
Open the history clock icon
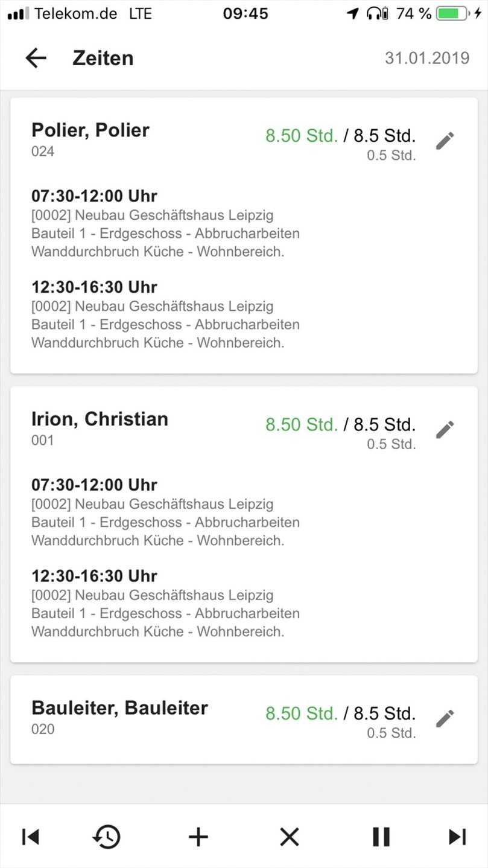click(107, 837)
